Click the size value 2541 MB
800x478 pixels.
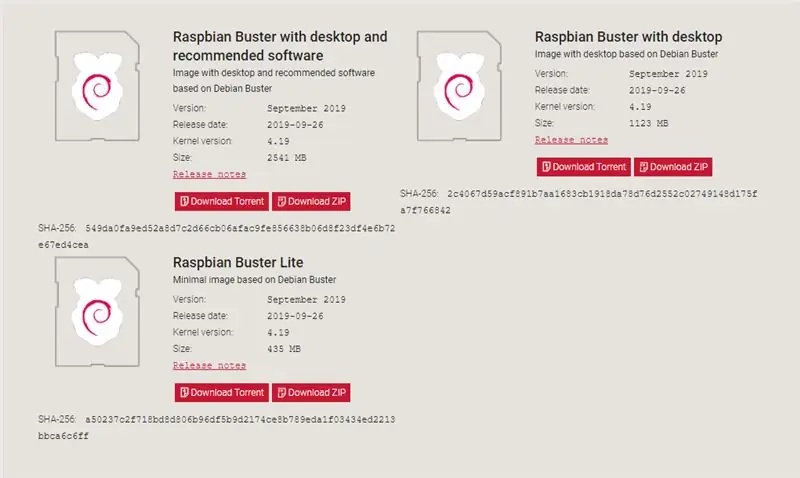tap(287, 158)
